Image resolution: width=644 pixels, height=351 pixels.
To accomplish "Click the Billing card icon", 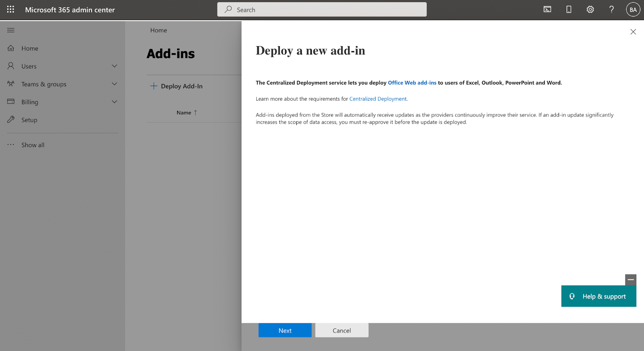I will [x=11, y=101].
